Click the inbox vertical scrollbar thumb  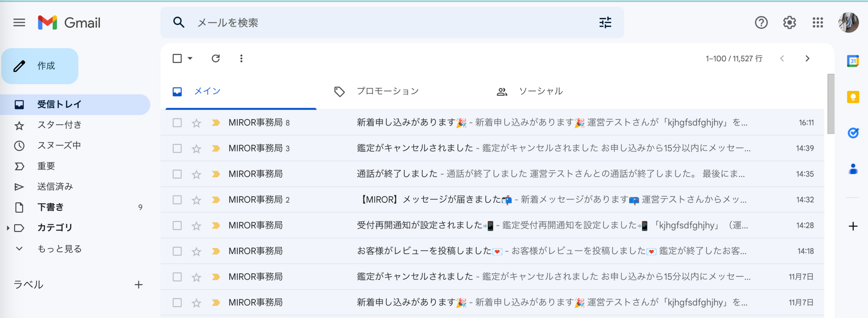(x=831, y=104)
